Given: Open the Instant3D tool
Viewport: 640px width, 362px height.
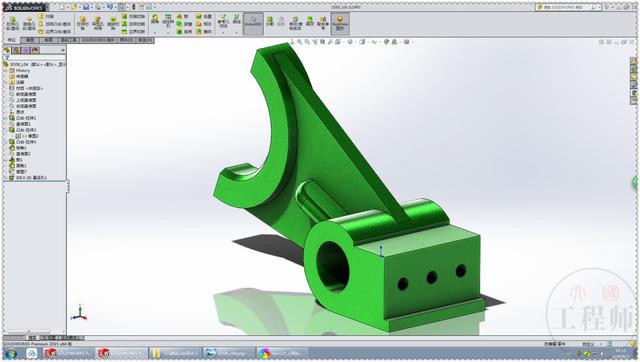Looking at the screenshot, I should (253, 22).
